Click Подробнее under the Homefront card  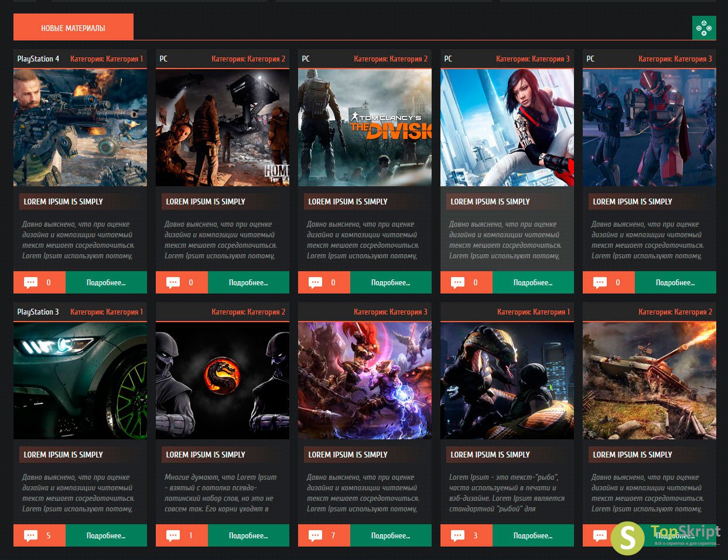point(248,282)
